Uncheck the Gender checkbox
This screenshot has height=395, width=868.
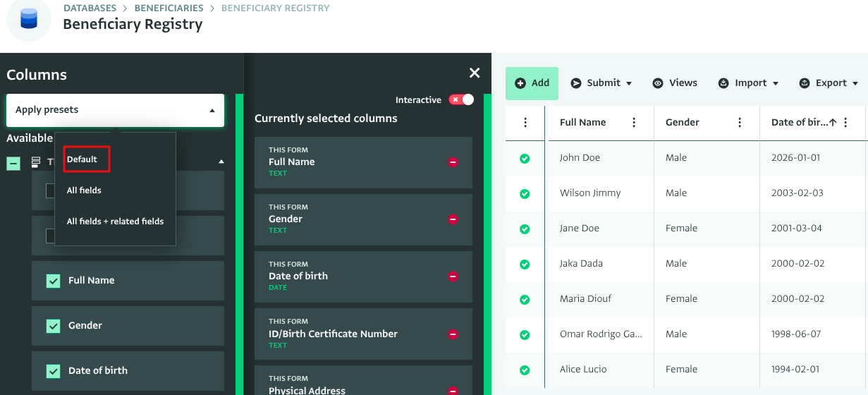pos(53,326)
